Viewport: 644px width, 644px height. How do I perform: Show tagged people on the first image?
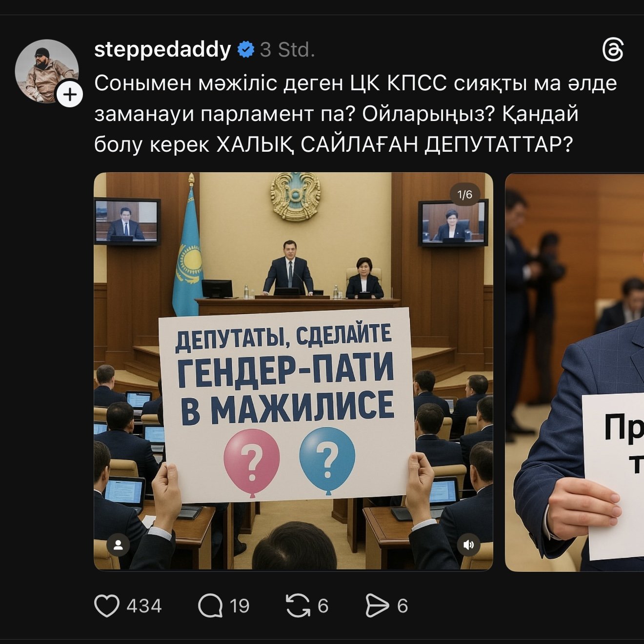tap(118, 545)
